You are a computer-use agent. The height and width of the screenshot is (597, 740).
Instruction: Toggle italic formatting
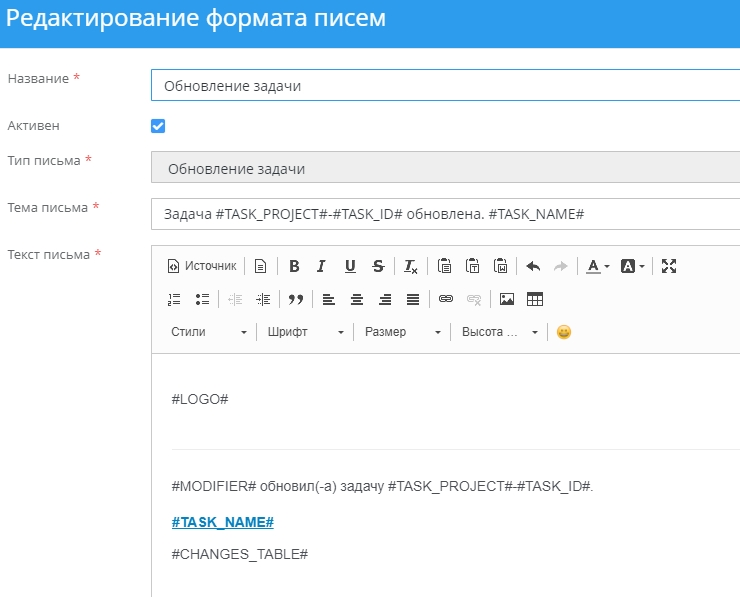coord(321,266)
